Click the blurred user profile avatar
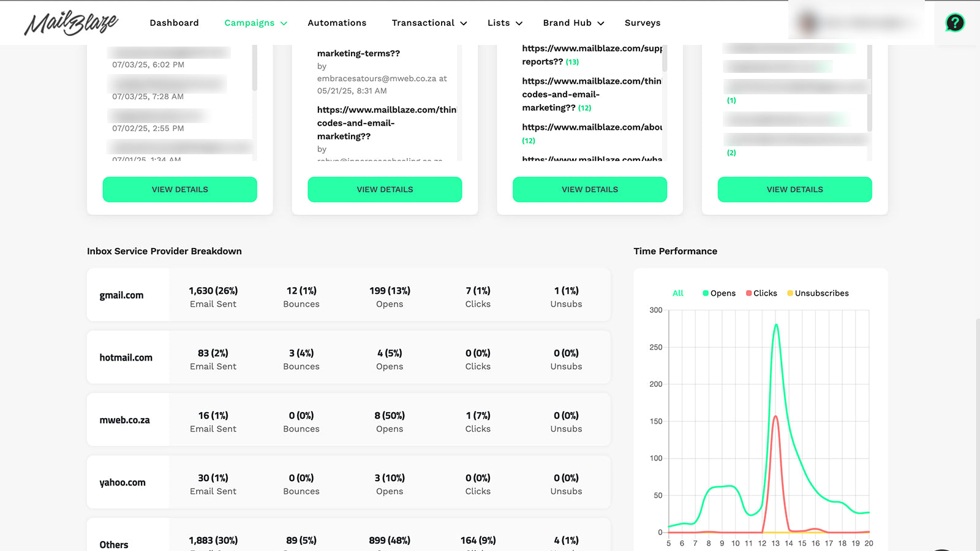Image resolution: width=980 pixels, height=551 pixels. click(808, 23)
